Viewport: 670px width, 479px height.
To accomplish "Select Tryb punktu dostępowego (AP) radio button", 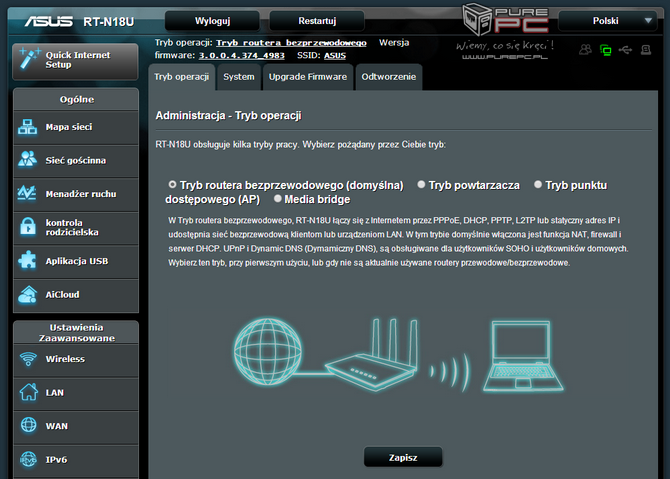I will (538, 184).
